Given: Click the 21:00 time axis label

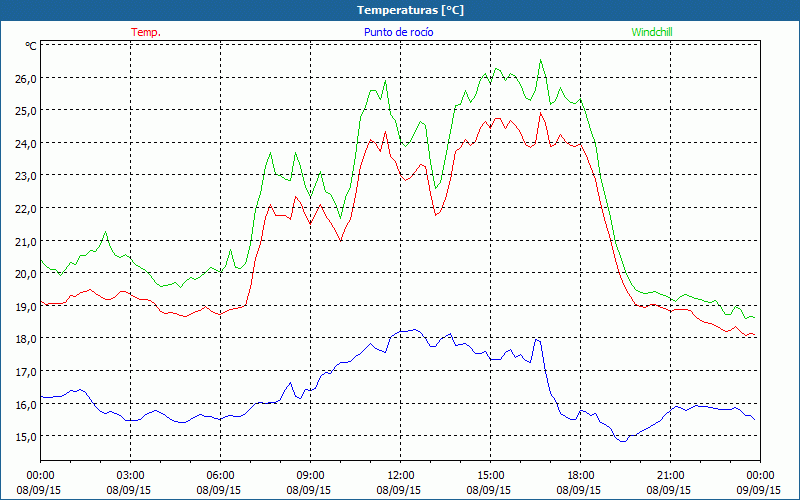Looking at the screenshot, I should pyautogui.click(x=670, y=476).
